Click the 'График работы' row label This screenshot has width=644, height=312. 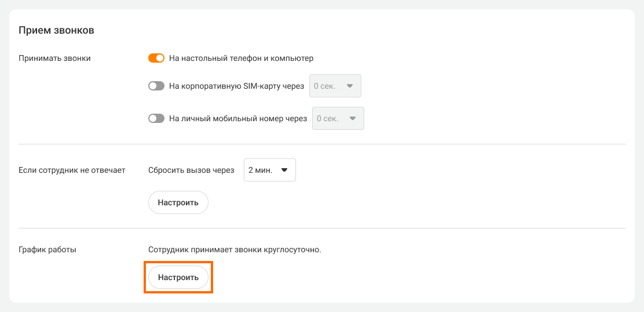[47, 250]
